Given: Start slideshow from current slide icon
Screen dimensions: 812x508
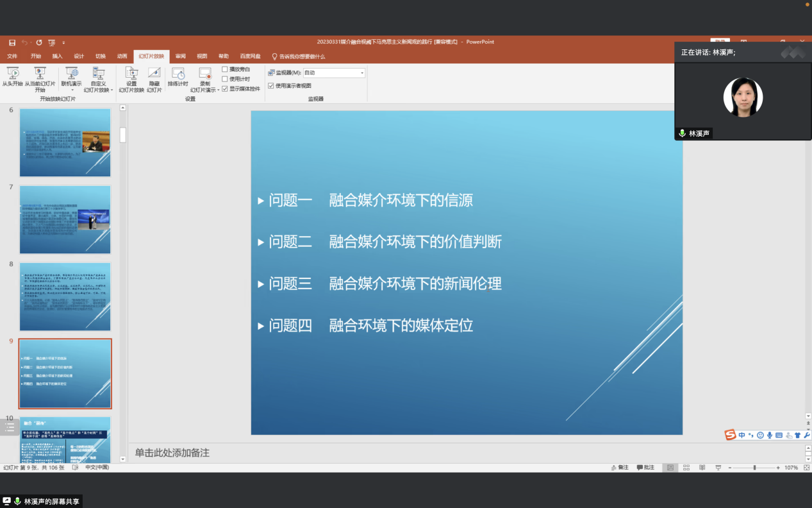Looking at the screenshot, I should (x=40, y=74).
